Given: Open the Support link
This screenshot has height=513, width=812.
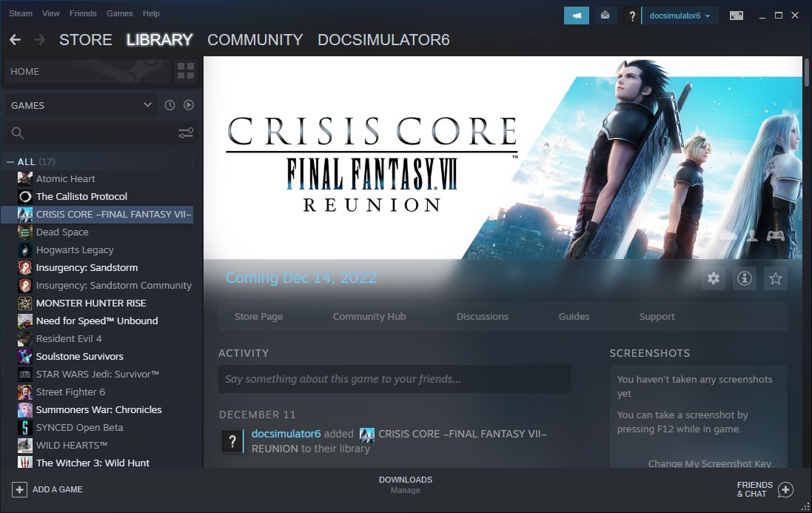Looking at the screenshot, I should point(657,316).
